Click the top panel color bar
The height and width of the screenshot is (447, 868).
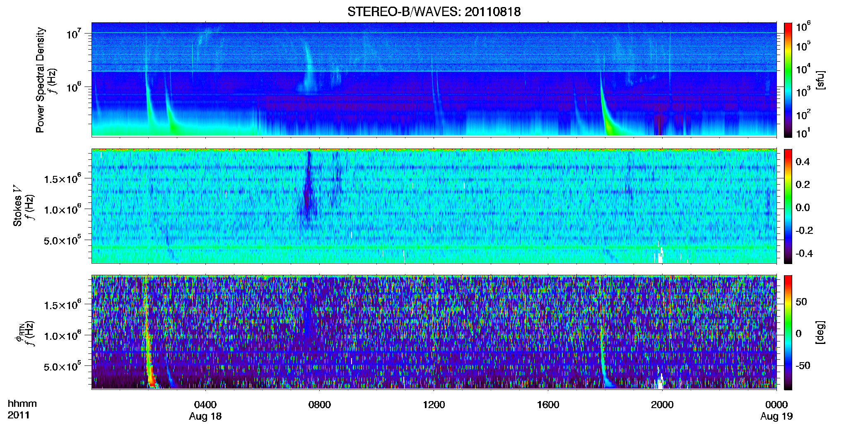pos(788,79)
